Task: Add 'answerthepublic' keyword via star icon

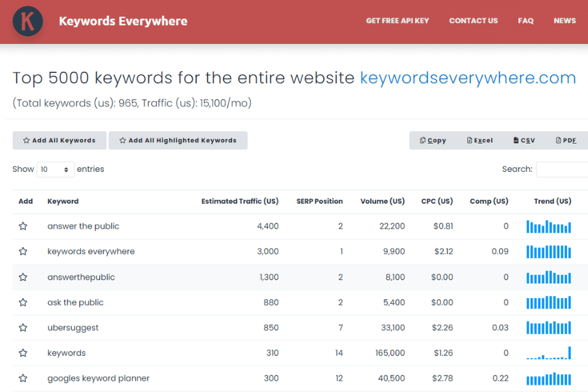Action: [23, 277]
